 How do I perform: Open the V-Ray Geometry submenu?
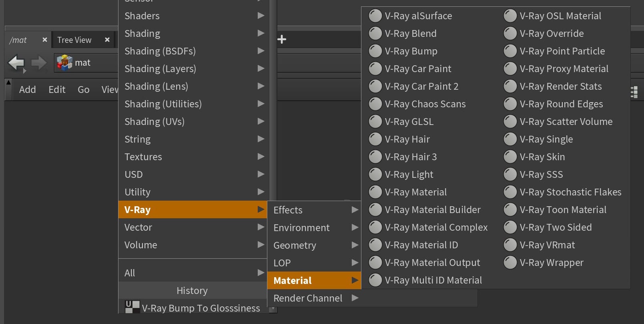[x=314, y=245]
